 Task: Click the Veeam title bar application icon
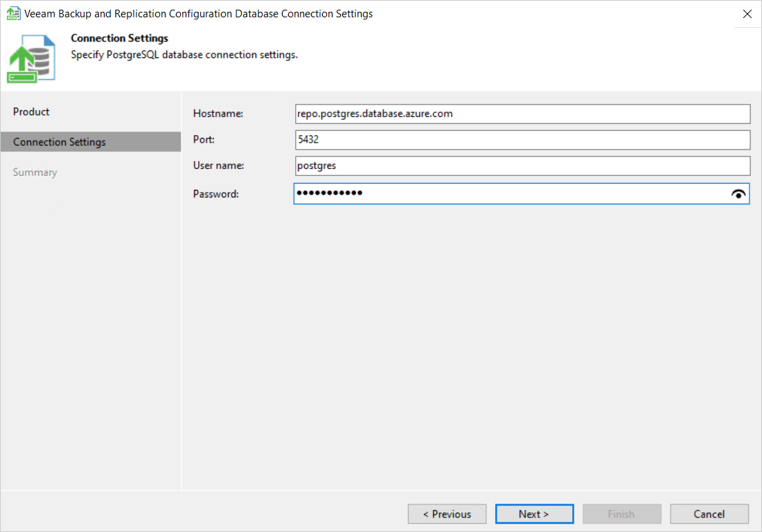point(12,14)
